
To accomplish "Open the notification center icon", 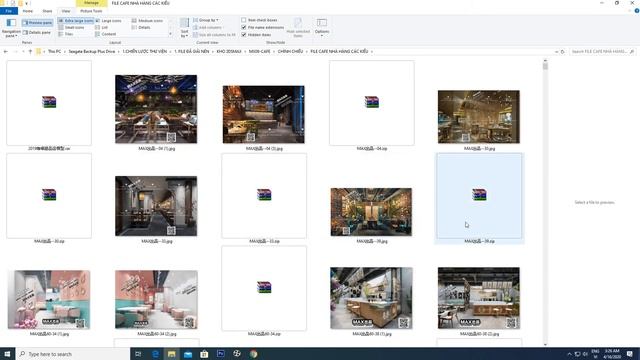I will (630, 354).
